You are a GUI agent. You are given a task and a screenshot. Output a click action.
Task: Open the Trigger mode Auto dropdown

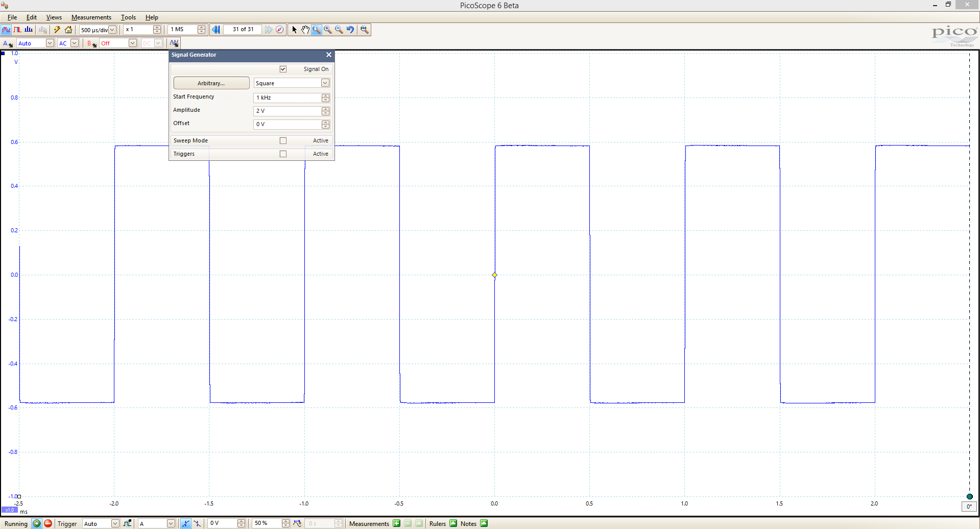pyautogui.click(x=115, y=523)
